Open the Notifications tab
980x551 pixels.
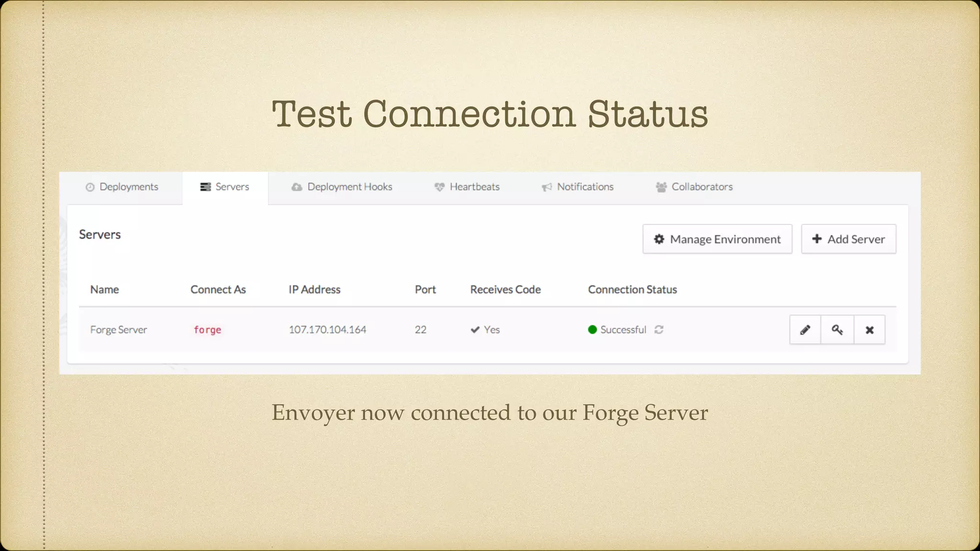point(578,187)
